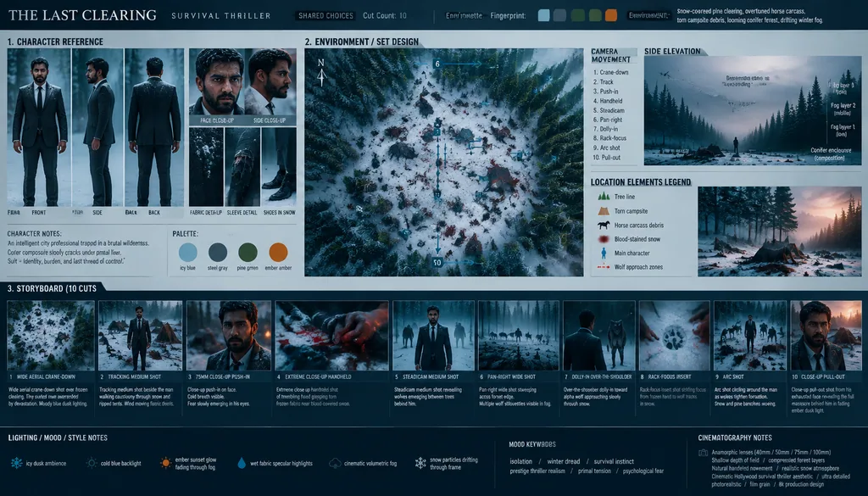Open the Rack-Focus Insert storyboard thumbnail

click(674, 336)
